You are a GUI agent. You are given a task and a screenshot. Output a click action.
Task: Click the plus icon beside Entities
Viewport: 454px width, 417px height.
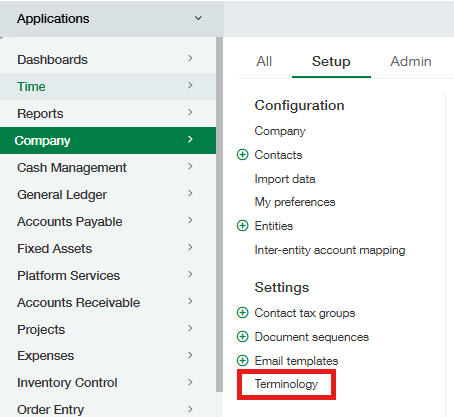(242, 226)
